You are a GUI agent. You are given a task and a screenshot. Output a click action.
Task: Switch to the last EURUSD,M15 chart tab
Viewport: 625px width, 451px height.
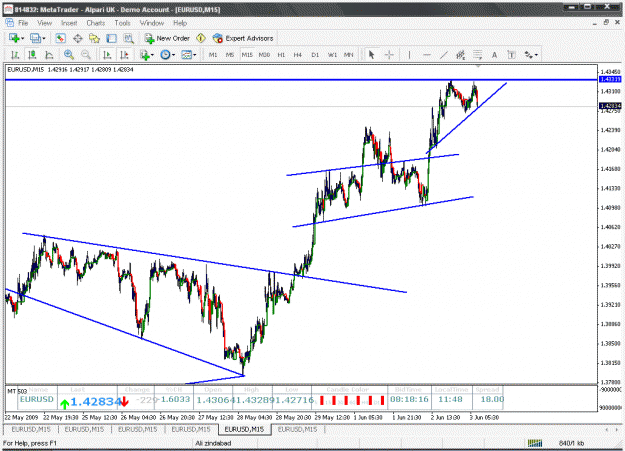[297, 429]
